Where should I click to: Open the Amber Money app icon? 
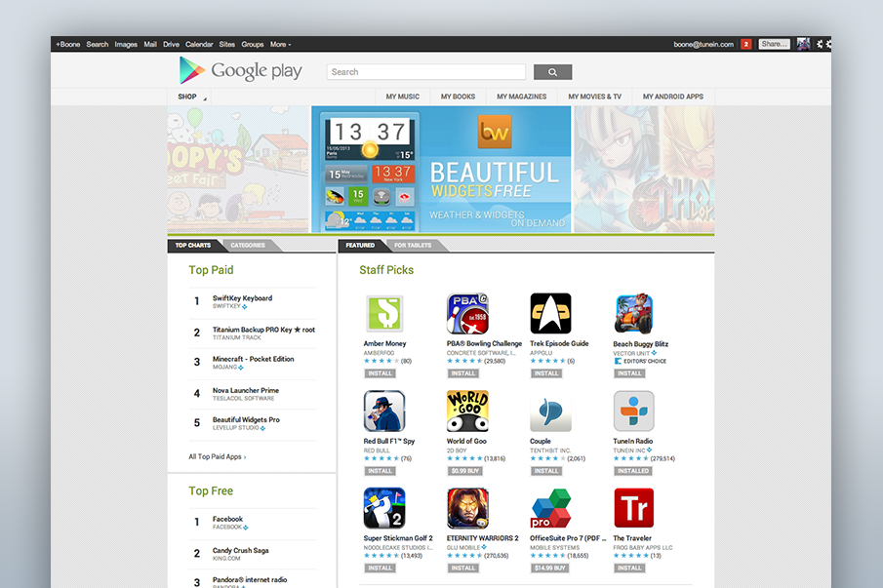[384, 313]
